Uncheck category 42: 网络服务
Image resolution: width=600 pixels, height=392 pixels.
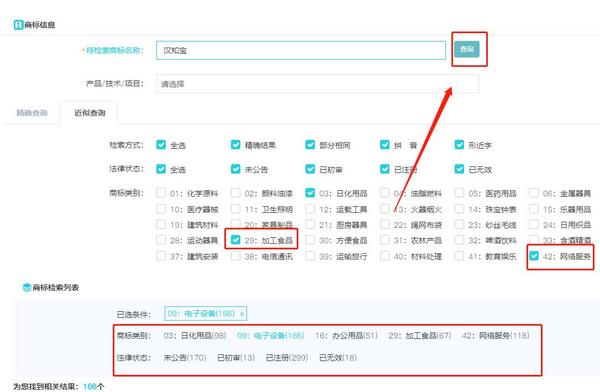534,256
